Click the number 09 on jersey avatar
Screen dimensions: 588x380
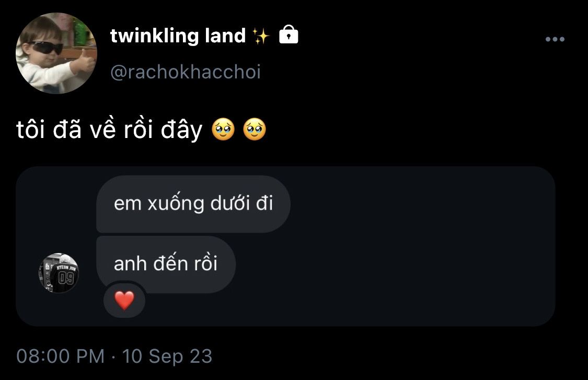[66, 279]
